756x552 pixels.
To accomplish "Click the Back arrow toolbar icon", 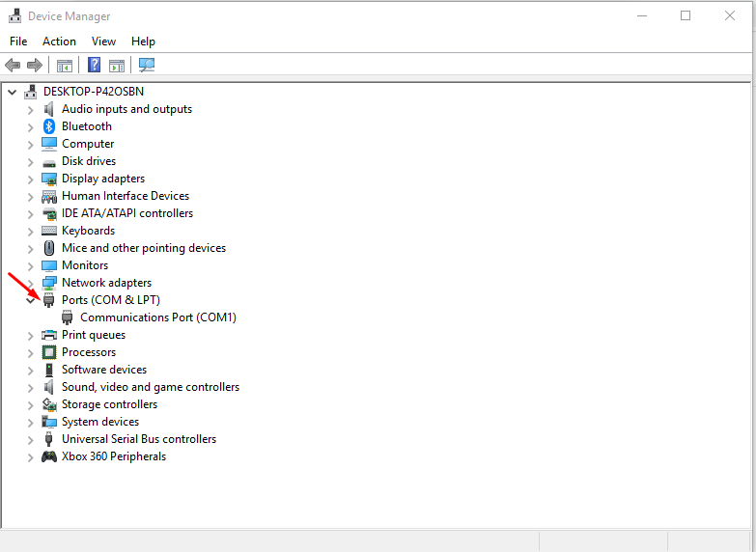I will coord(13,65).
